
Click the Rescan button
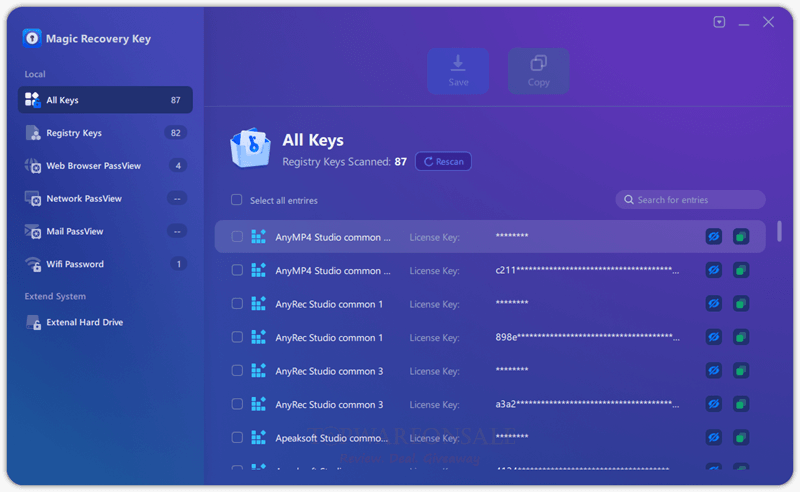coord(443,161)
